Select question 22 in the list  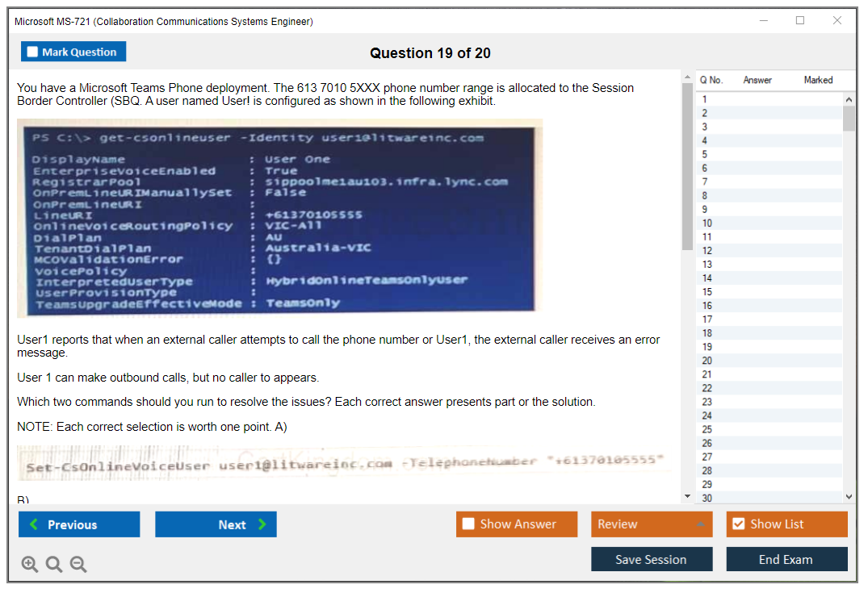point(770,388)
